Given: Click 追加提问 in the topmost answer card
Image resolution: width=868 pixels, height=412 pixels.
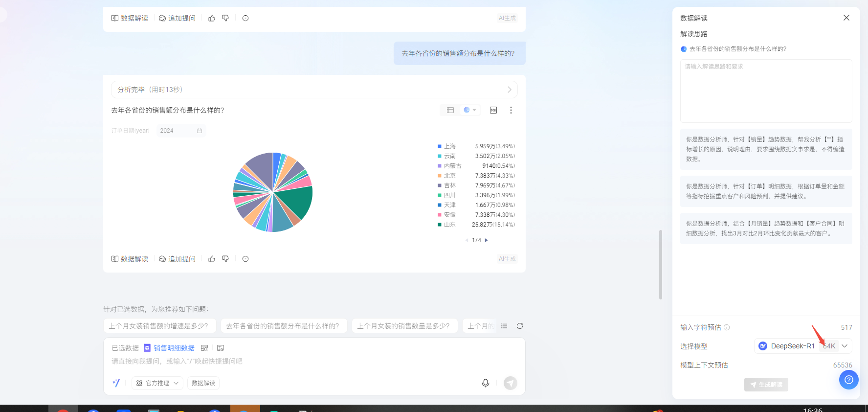Looking at the screenshot, I should pos(177,18).
